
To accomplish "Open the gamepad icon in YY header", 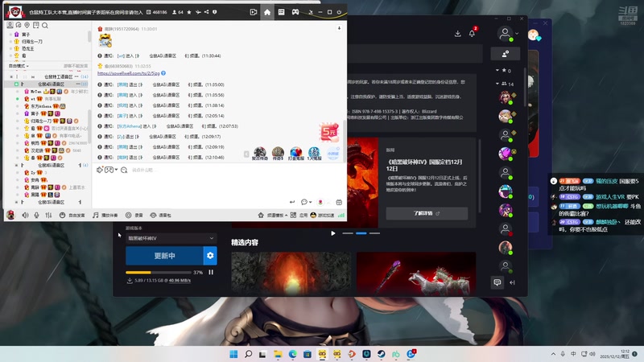I will click(x=295, y=12).
